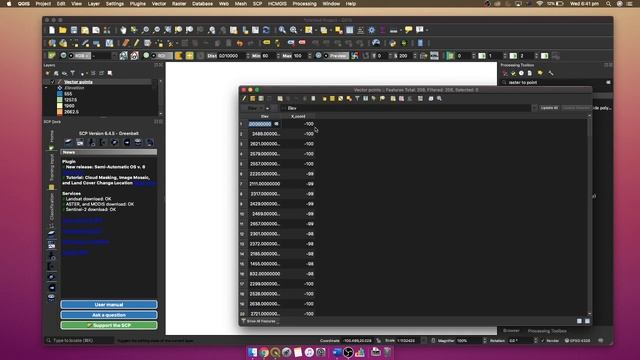Click the Processing Toolbox wrench options icon
The width and height of the screenshot is (640, 360).
(551, 73)
